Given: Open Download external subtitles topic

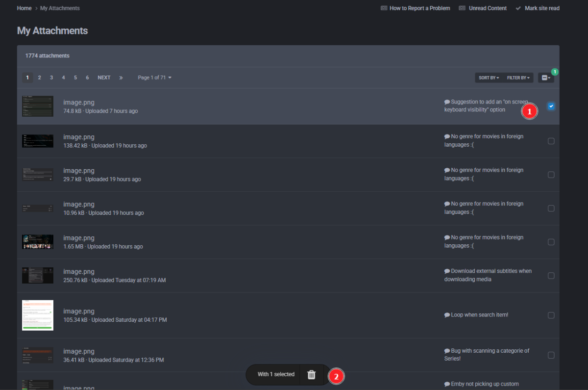Looking at the screenshot, I should click(x=488, y=275).
